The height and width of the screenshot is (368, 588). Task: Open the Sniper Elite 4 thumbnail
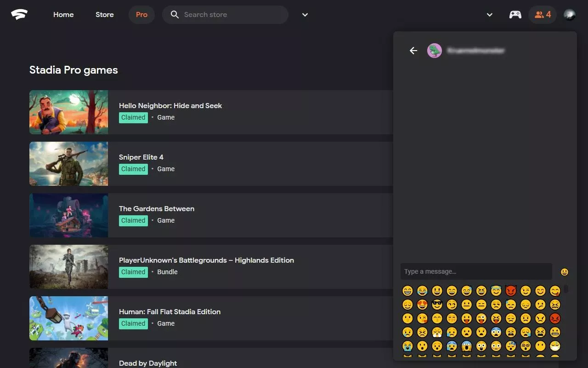click(68, 164)
